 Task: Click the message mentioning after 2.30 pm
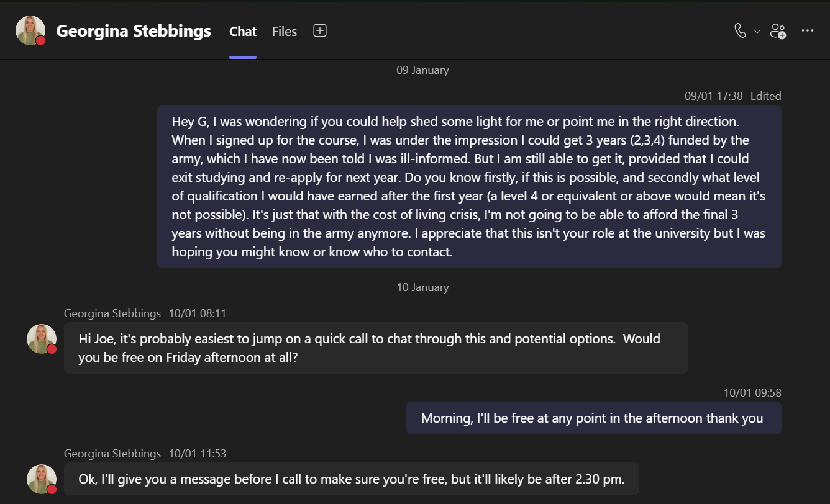[352, 479]
